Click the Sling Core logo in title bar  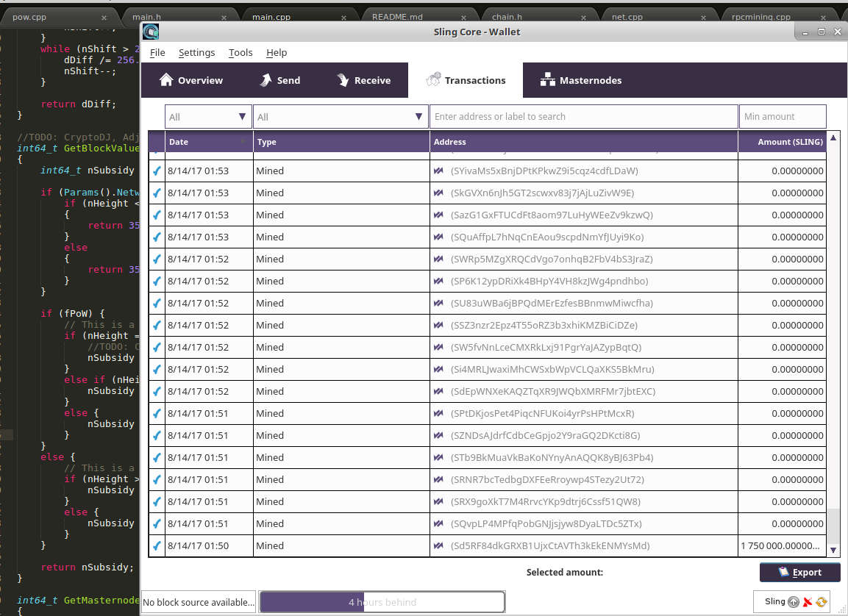pyautogui.click(x=151, y=32)
